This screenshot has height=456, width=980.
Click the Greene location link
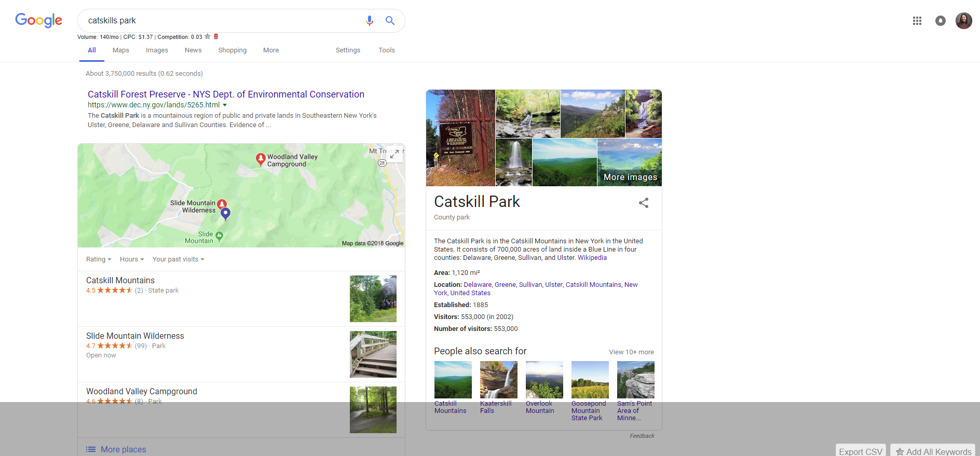pos(505,285)
